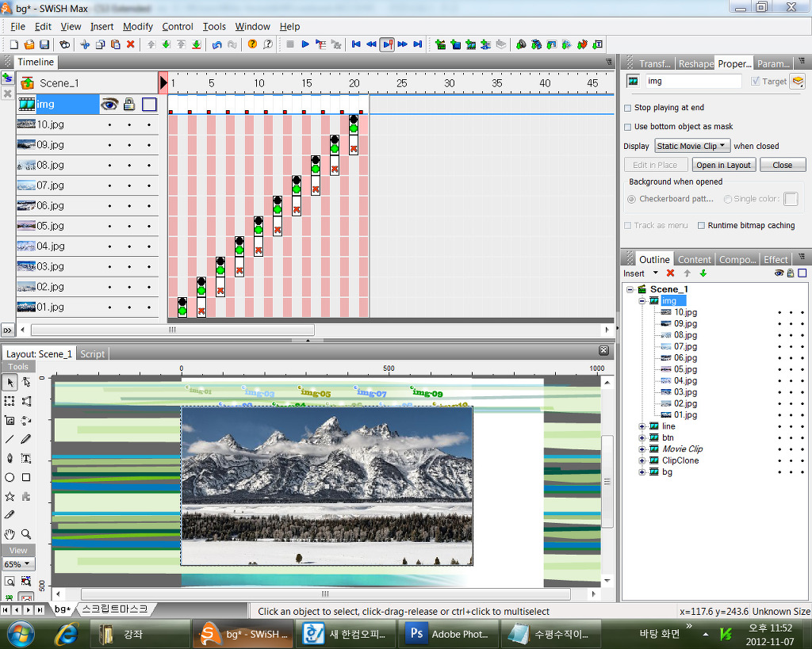The width and height of the screenshot is (812, 649).
Task: Expand the bg node in Outline
Action: (642, 472)
